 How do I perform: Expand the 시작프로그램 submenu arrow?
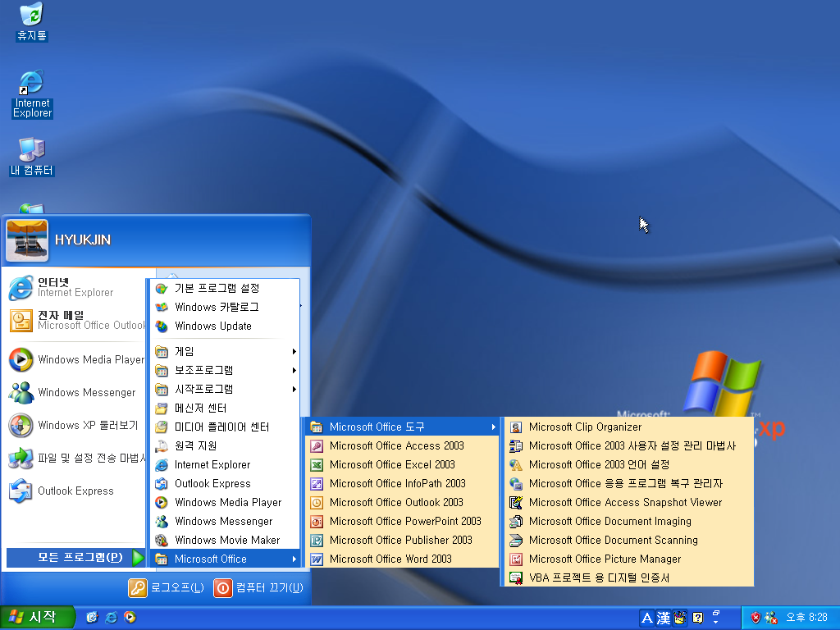[x=294, y=389]
